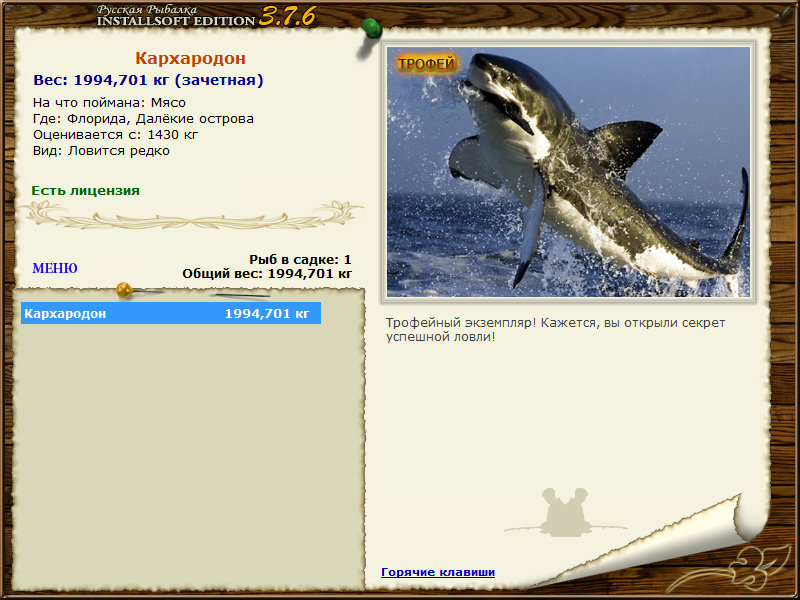
Task: Click the text 'На что поймана: Мясо'
Action: tap(109, 103)
